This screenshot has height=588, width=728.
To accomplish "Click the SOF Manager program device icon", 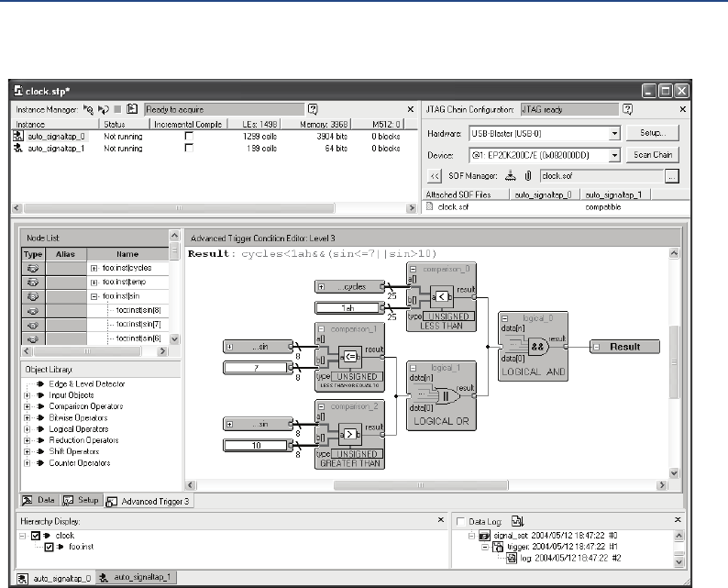I will (x=511, y=177).
